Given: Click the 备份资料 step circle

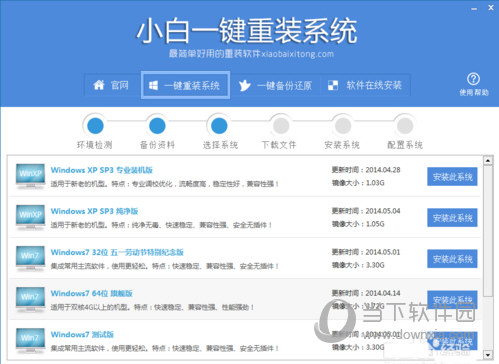Looking at the screenshot, I should pyautogui.click(x=157, y=126).
